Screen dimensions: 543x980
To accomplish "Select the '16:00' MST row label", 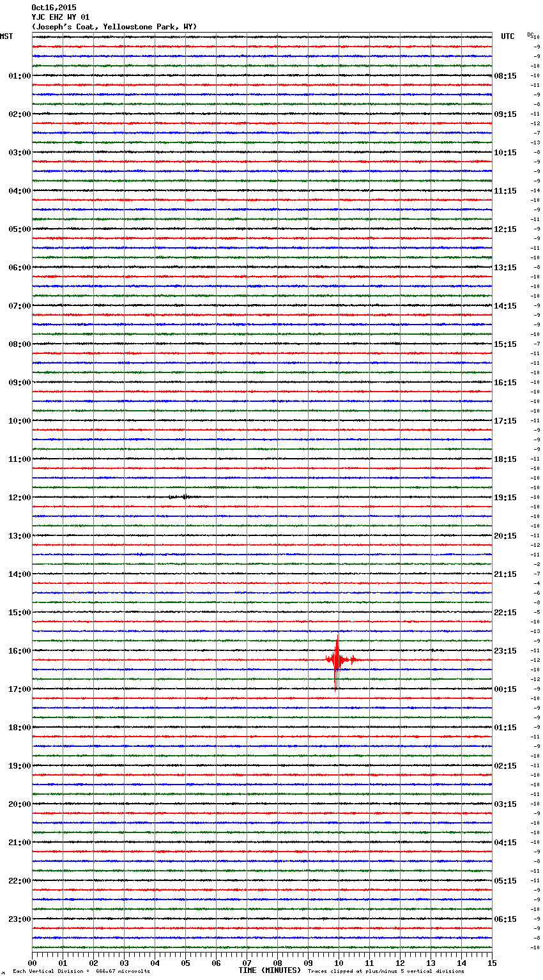I will [20, 651].
